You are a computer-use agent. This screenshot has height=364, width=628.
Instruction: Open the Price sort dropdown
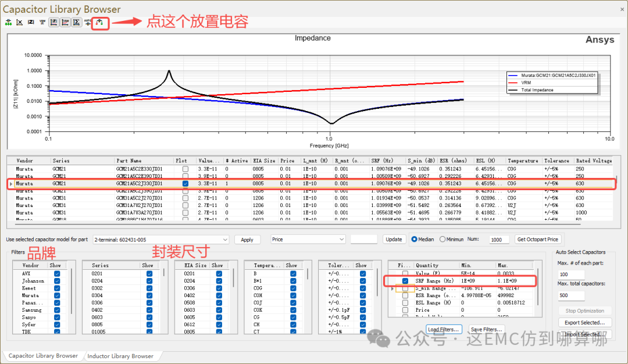(308, 239)
